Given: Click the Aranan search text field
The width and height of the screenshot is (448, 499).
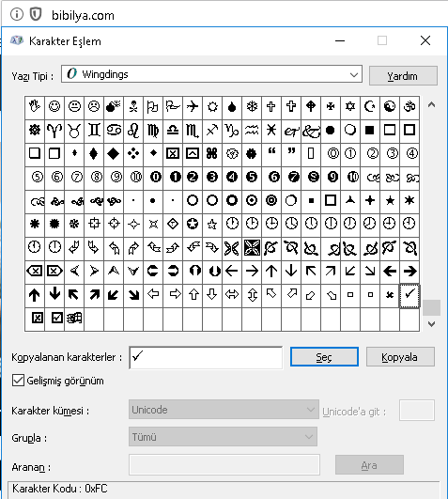Looking at the screenshot, I should (224, 465).
